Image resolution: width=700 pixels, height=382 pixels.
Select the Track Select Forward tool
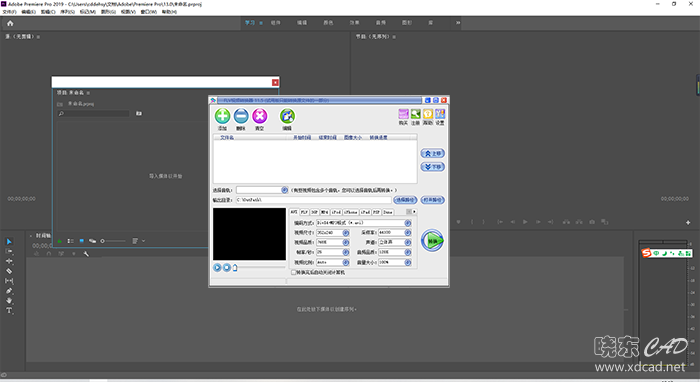point(9,251)
